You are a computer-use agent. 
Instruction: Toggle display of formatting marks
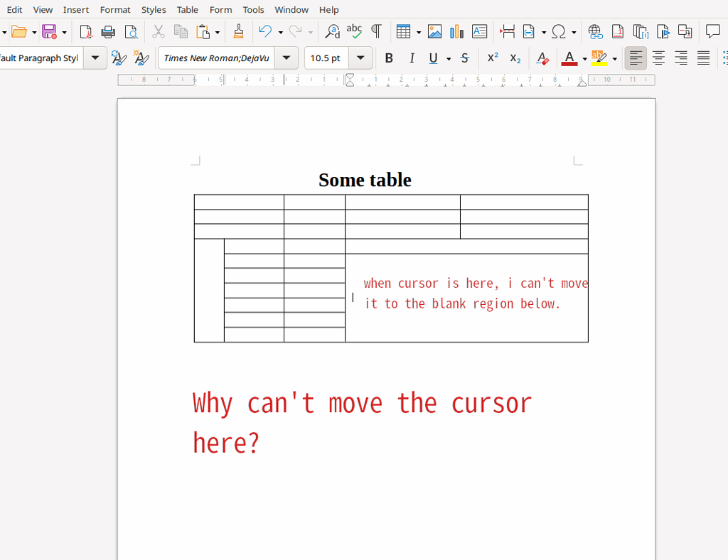point(376,31)
